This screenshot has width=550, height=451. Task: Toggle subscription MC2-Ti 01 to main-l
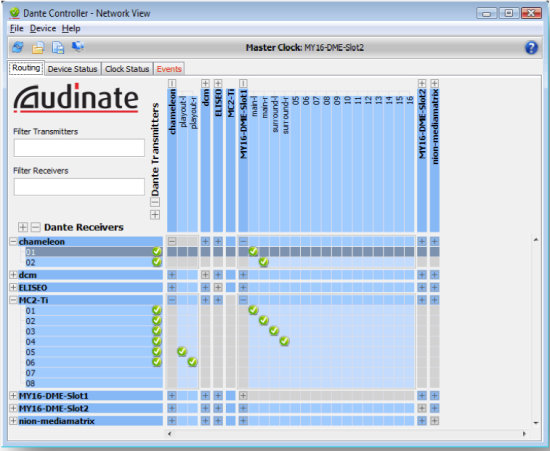coord(253,310)
